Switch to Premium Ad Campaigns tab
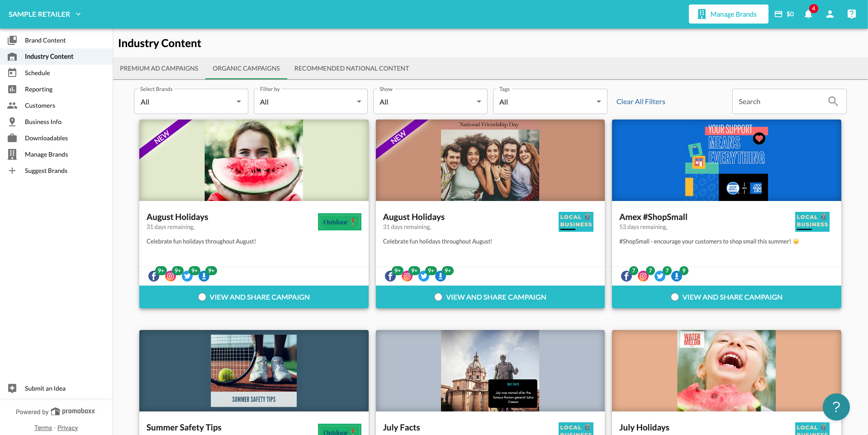 (x=159, y=68)
